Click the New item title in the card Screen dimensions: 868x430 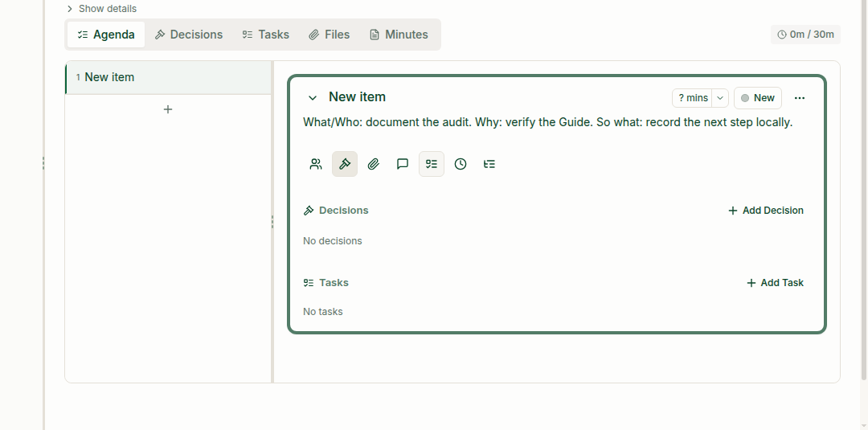pyautogui.click(x=357, y=96)
